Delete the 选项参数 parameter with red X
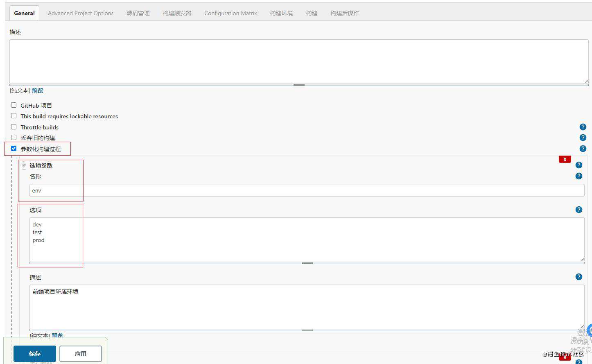The height and width of the screenshot is (364, 592). pyautogui.click(x=565, y=159)
